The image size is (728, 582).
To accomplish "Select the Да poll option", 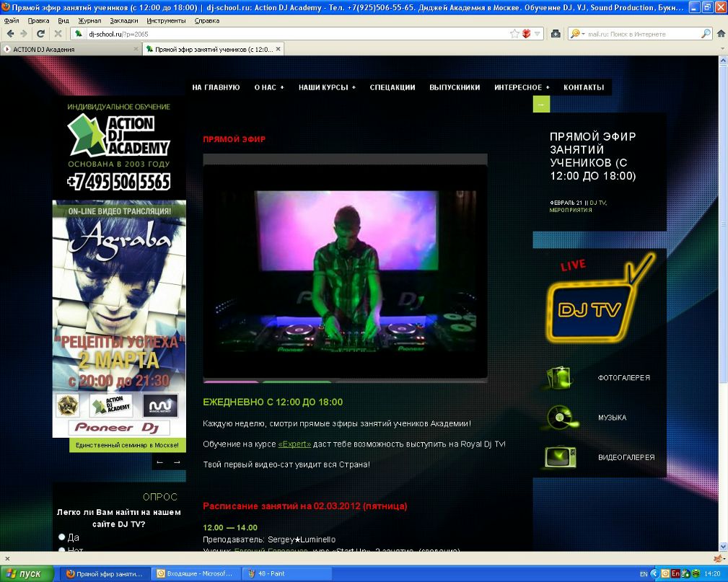I will pyautogui.click(x=61, y=537).
